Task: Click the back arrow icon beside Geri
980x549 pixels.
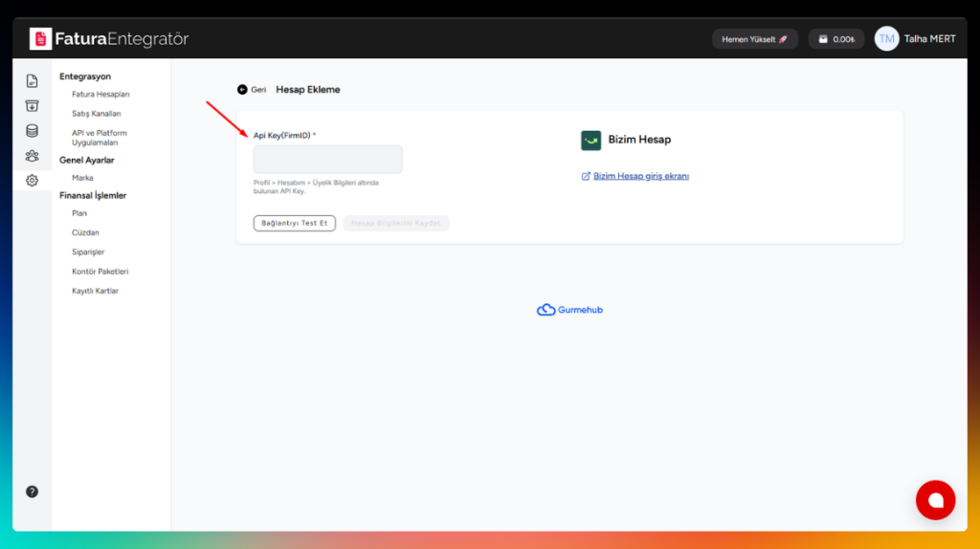Action: (x=242, y=90)
